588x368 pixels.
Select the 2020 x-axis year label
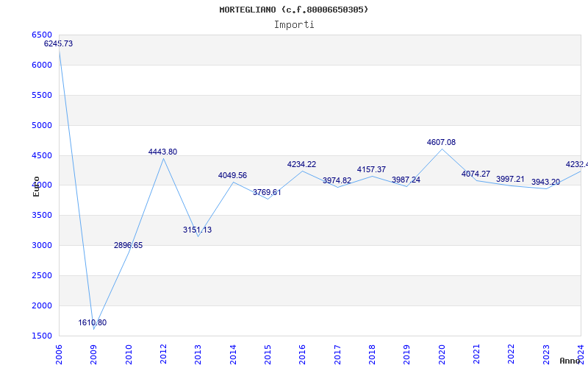pyautogui.click(x=442, y=355)
